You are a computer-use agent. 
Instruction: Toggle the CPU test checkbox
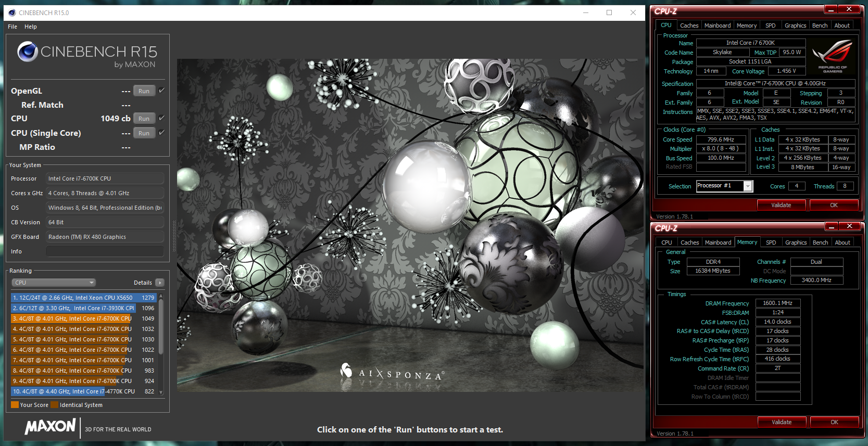162,118
